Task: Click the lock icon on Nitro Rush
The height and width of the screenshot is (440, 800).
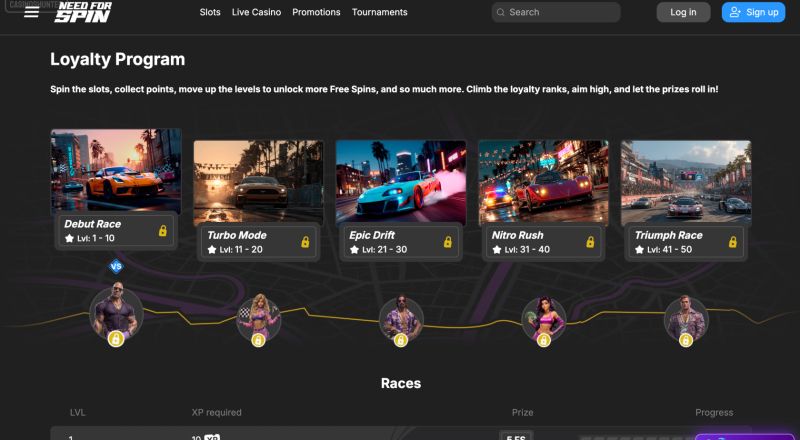Action: 590,242
